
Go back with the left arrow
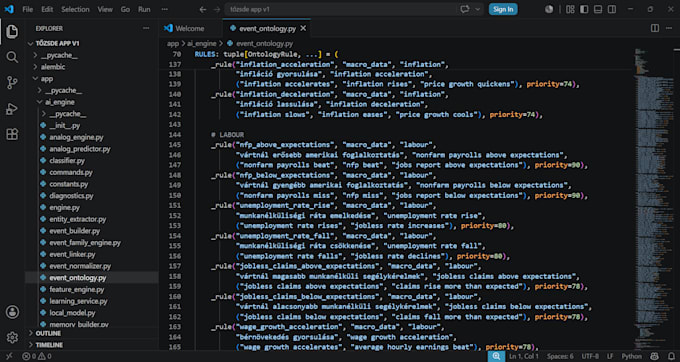pyautogui.click(x=203, y=9)
